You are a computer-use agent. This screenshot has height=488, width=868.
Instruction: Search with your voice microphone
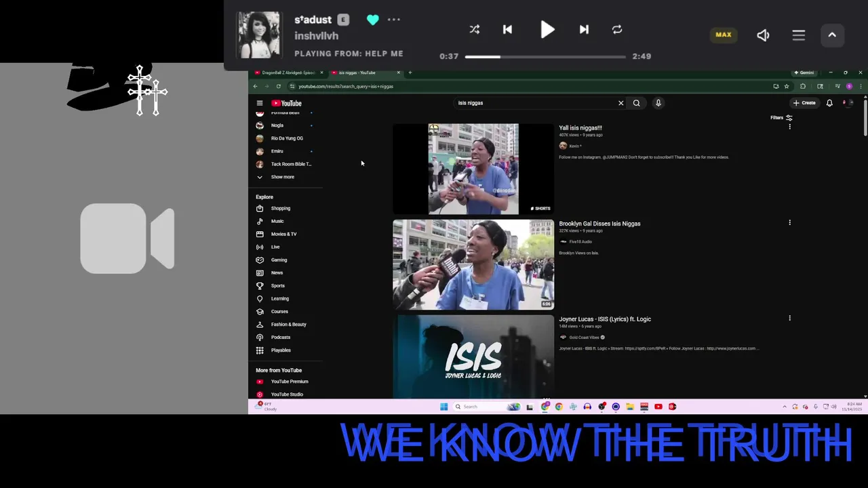point(658,103)
